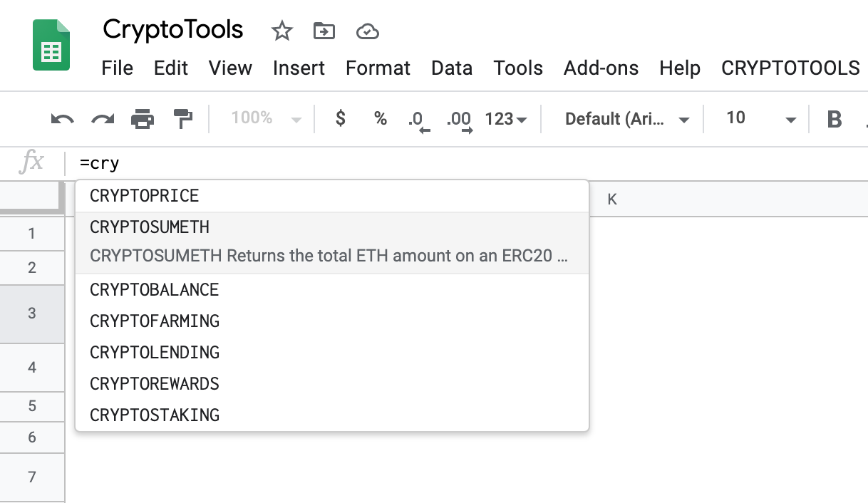This screenshot has width=868, height=503.
Task: Open the zoom 100% dropdown
Action: pyautogui.click(x=267, y=118)
